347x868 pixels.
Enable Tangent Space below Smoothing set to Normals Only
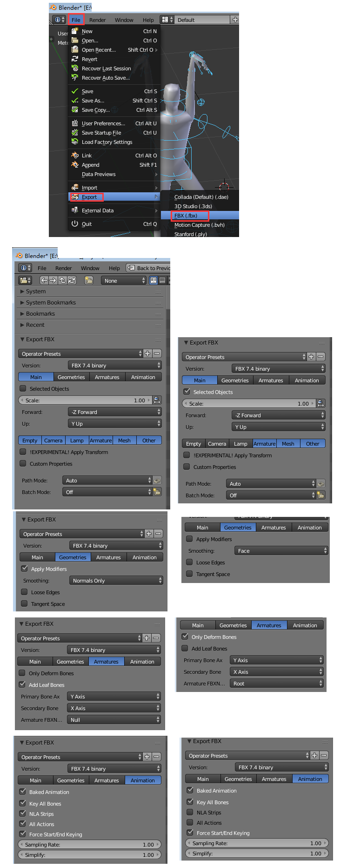tap(24, 604)
